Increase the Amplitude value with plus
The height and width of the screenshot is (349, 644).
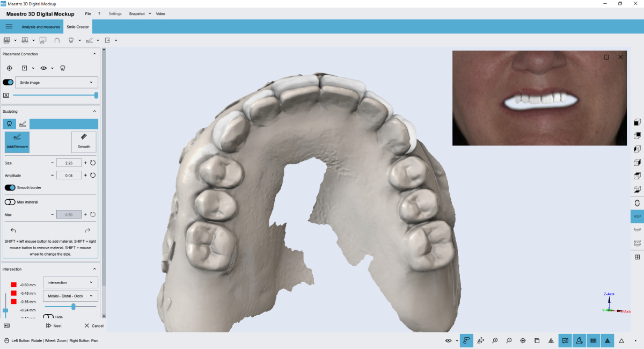(85, 175)
